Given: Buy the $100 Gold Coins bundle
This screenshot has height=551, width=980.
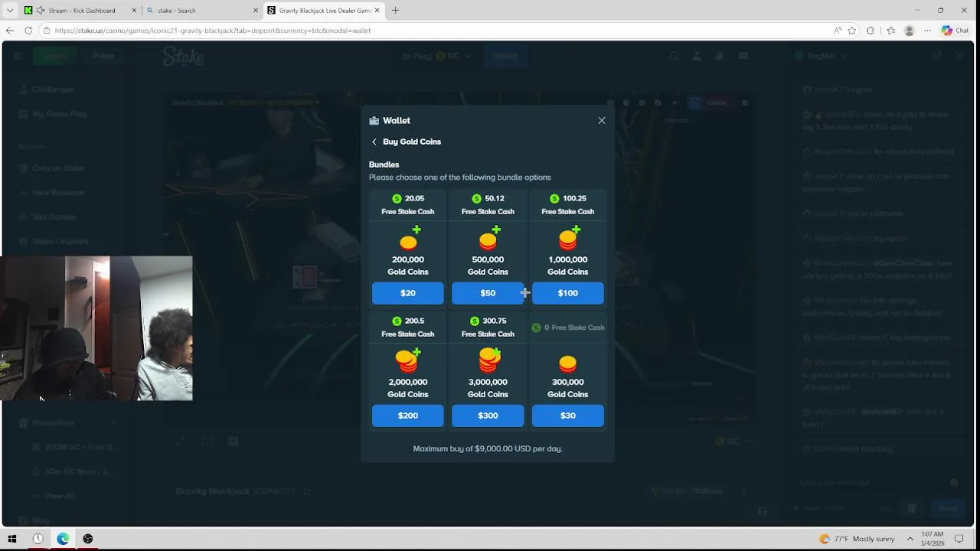Looking at the screenshot, I should (568, 293).
